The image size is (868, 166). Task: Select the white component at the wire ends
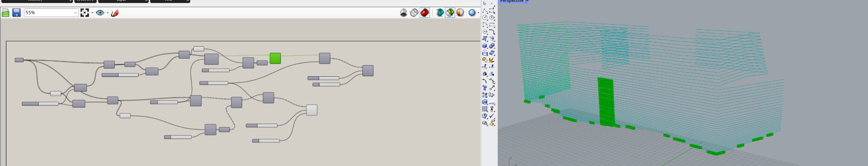tap(312, 110)
